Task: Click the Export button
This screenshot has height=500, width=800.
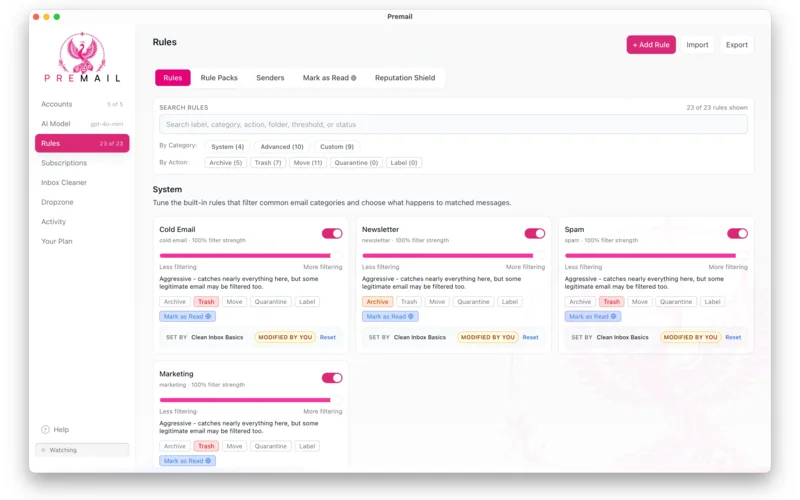Action: tap(737, 45)
